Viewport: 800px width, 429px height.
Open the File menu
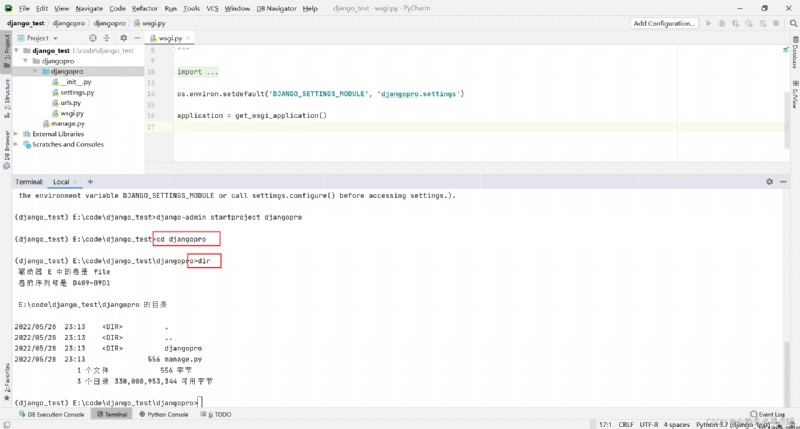24,8
